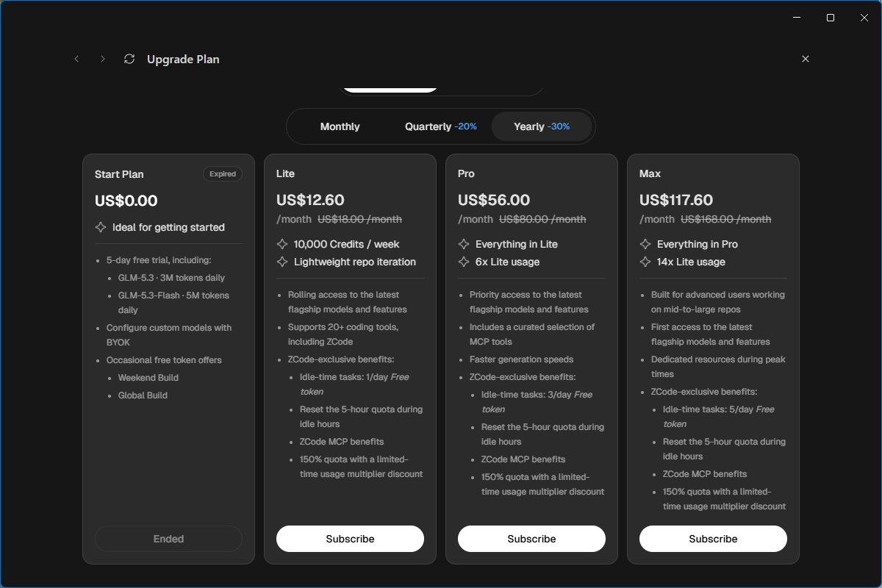Click sparkle icon beside Lightweight repo iteration
This screenshot has height=588, width=882.
[282, 262]
